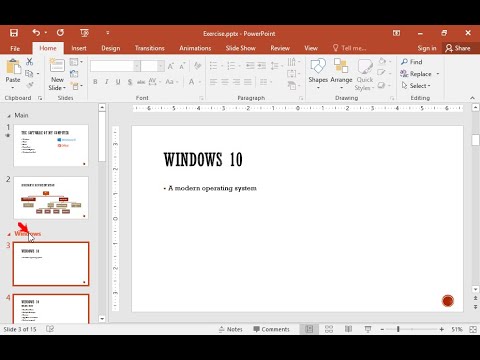This screenshot has height=360, width=480.
Task: Click the Save icon in Quick Access toolbar
Action: pos(14,33)
